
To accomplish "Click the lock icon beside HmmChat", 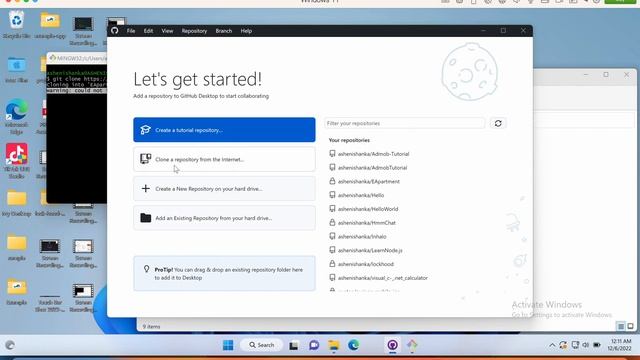I will (332, 222).
